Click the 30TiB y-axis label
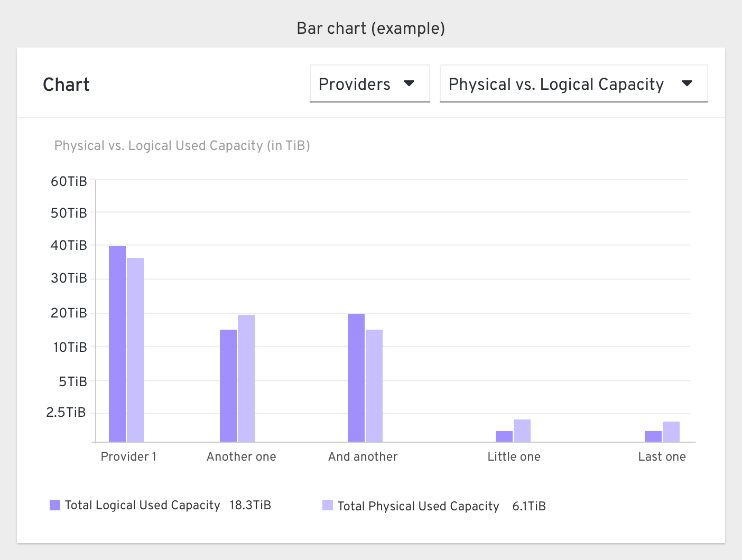This screenshot has width=742, height=560. coord(69,278)
